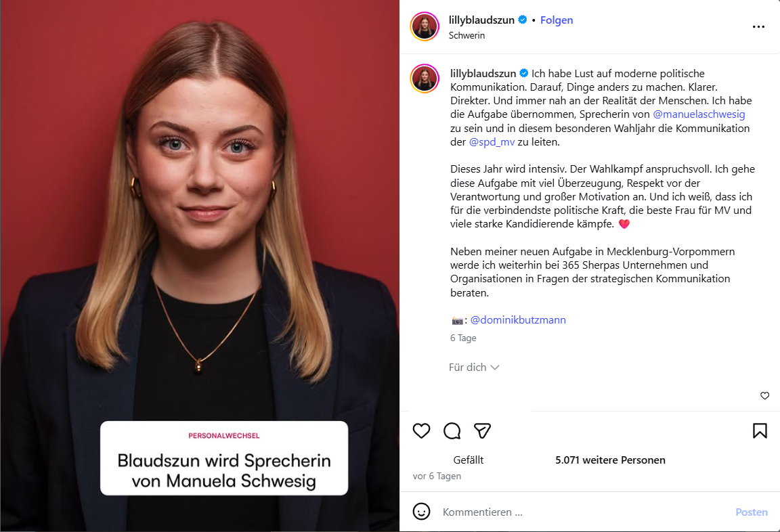Click the "Folgen" follow button
Viewport: 780px width, 532px height.
pos(557,20)
